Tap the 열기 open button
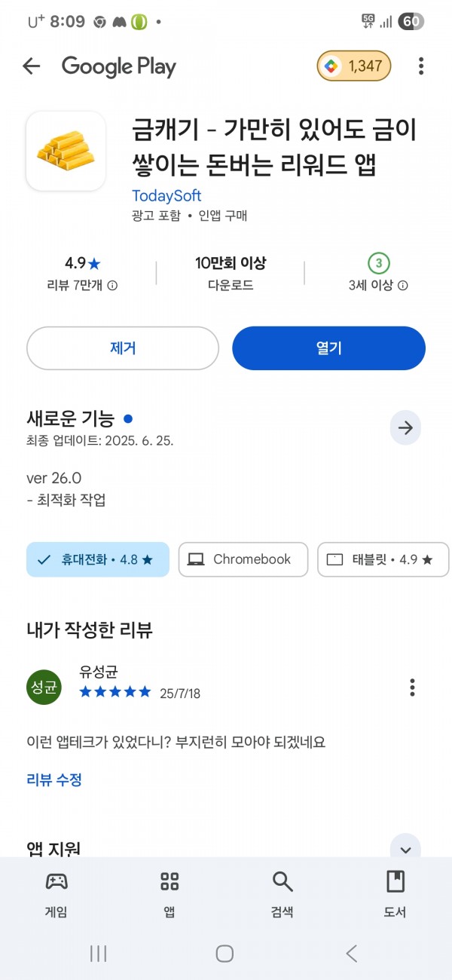Image resolution: width=452 pixels, height=980 pixels. tap(328, 348)
